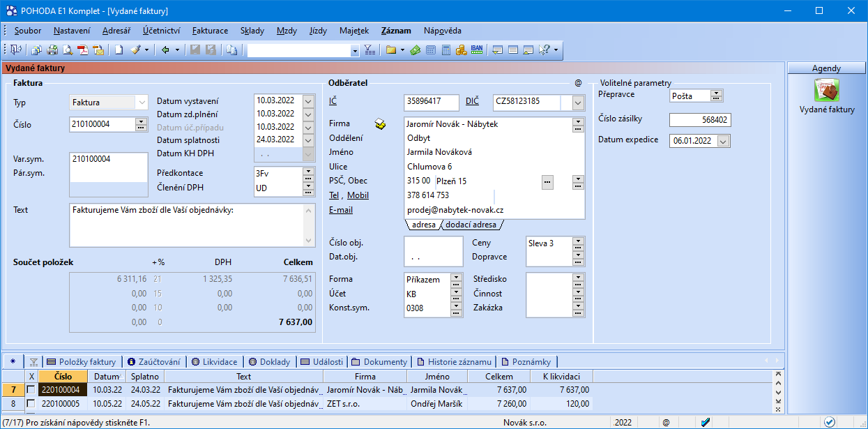Open the Účetnictví menu
This screenshot has height=429, width=868.
click(161, 31)
